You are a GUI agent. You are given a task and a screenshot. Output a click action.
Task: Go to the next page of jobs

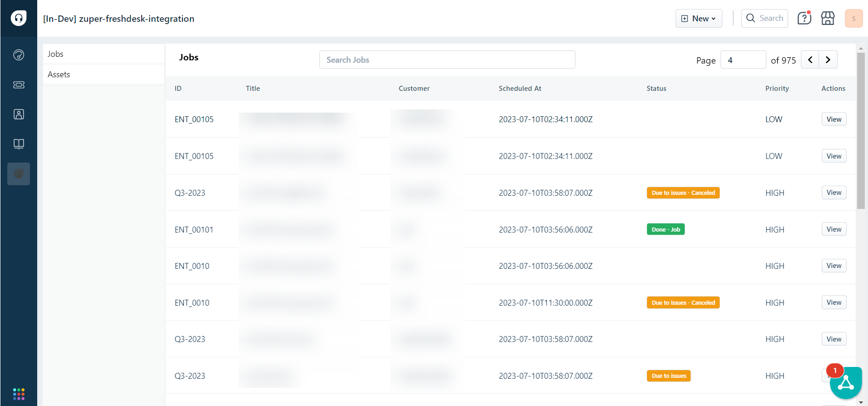tap(828, 60)
